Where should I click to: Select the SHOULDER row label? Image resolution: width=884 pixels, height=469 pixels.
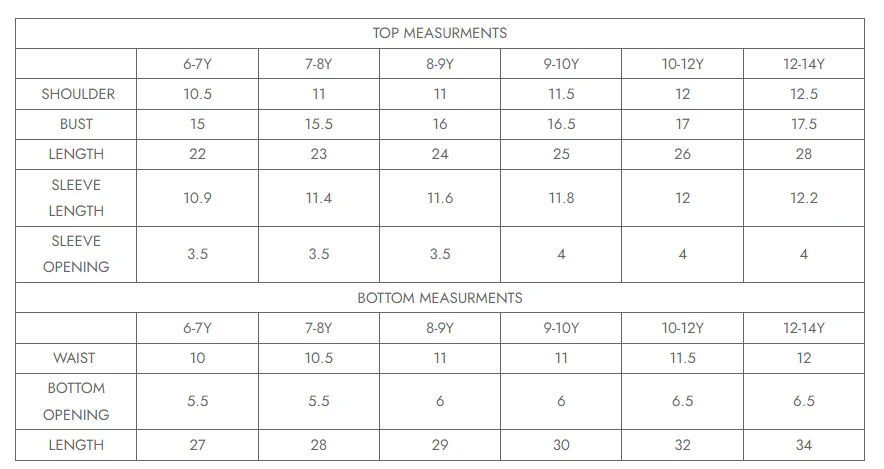[78, 94]
